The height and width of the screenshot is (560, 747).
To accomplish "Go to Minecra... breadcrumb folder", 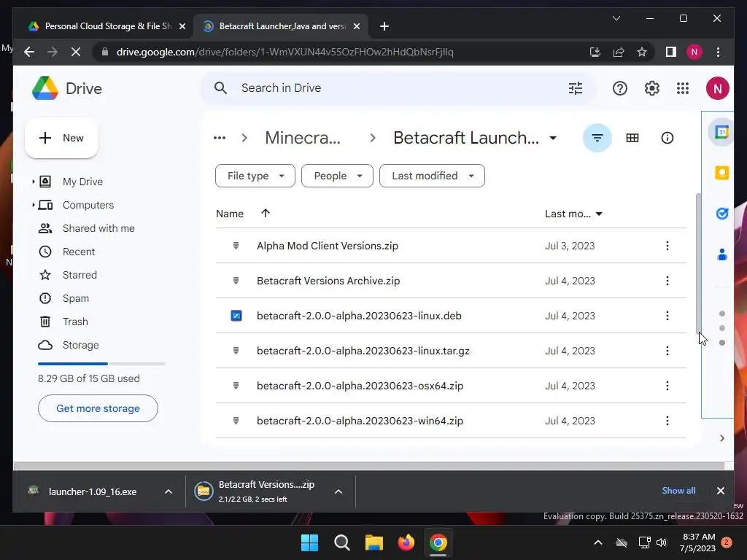I will click(303, 138).
